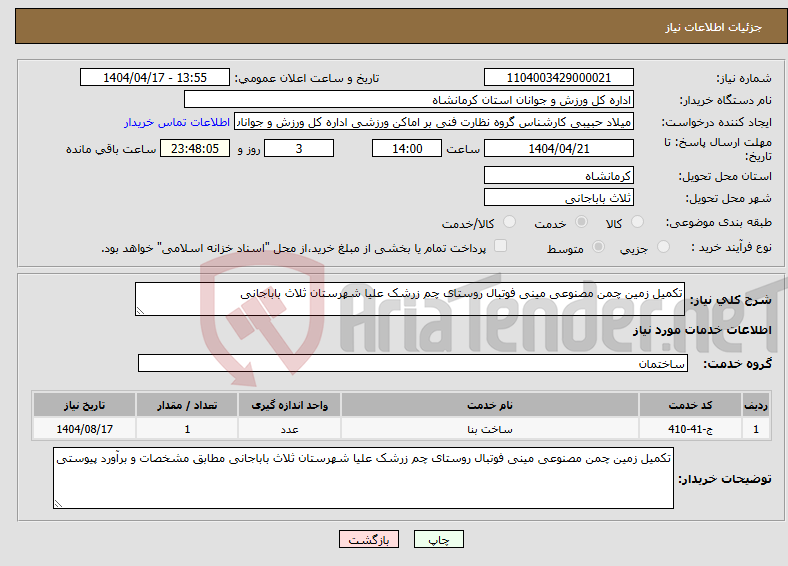Viewport: 788px width, 566px height.
Task: Click the تعداد / مقدار column header
Action: [x=187, y=405]
